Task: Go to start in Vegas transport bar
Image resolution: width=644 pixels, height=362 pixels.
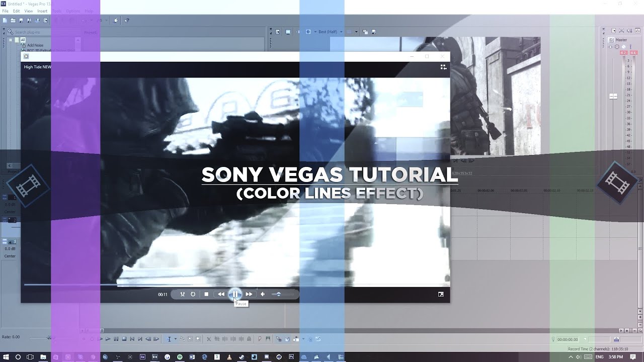Action: coord(132,339)
